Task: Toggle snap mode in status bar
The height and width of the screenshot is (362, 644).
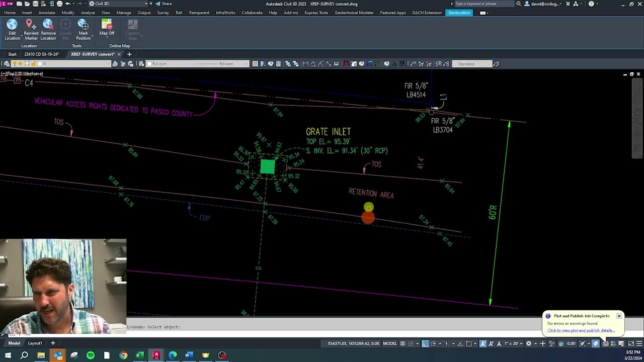Action: [411, 343]
